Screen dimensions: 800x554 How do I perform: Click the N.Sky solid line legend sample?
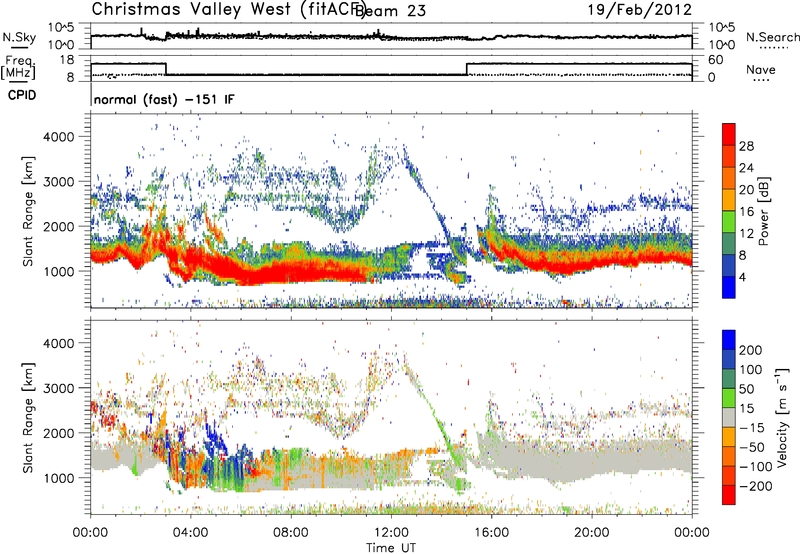(x=19, y=47)
